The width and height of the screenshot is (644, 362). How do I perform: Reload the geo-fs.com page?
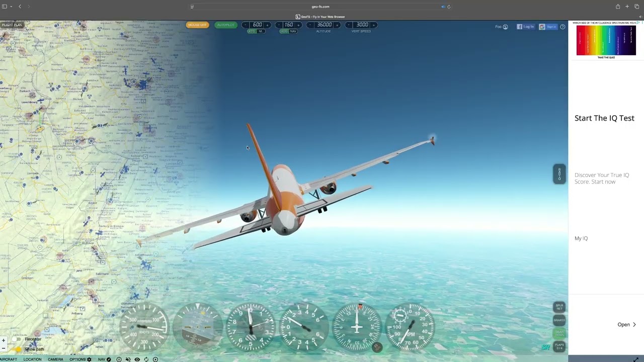click(449, 7)
